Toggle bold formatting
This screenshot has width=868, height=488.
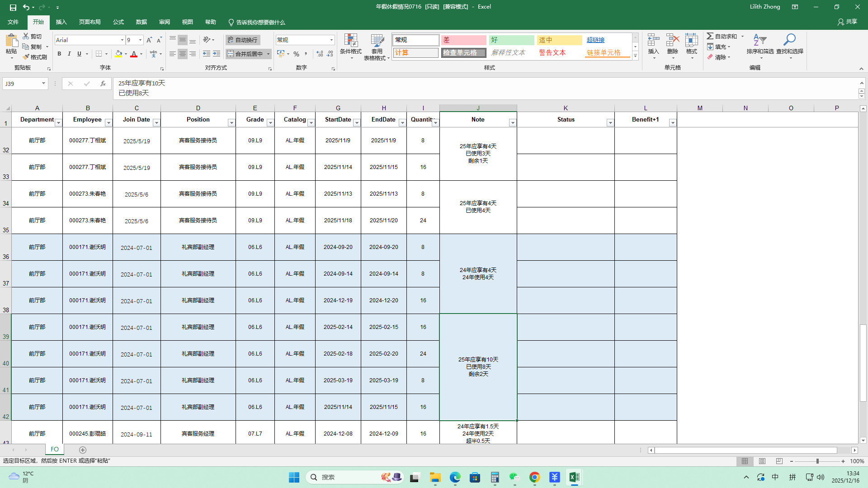pyautogui.click(x=59, y=54)
